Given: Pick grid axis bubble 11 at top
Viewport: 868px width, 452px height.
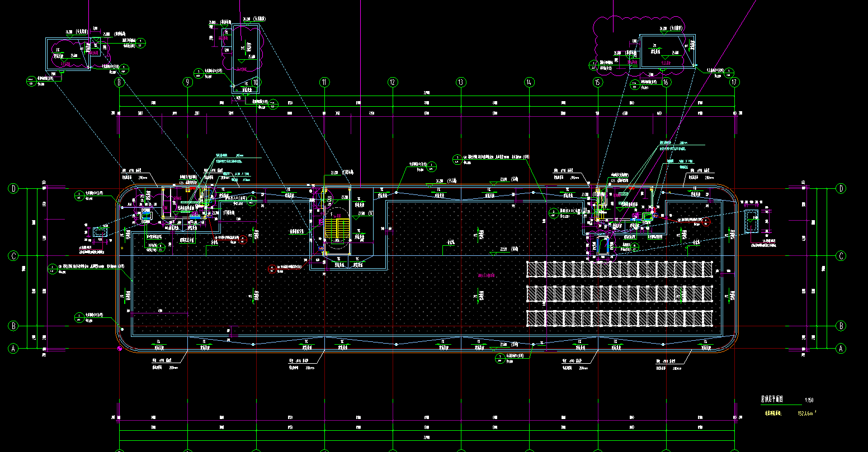Looking at the screenshot, I should click(x=324, y=82).
